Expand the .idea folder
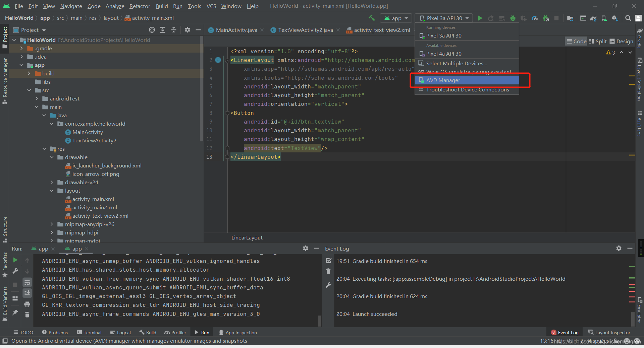The height and width of the screenshot is (348, 644). tap(21, 57)
